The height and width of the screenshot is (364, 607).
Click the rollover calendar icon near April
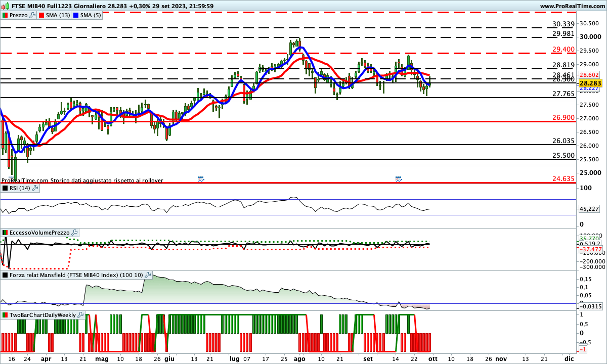click(x=201, y=179)
